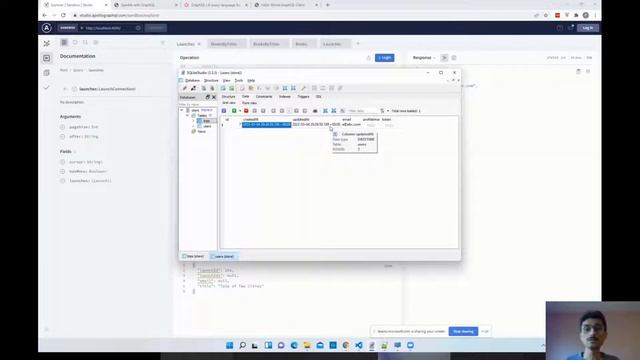640x360 pixels.
Task: Open the Help menu in SQLiteStudio
Action: click(x=251, y=80)
